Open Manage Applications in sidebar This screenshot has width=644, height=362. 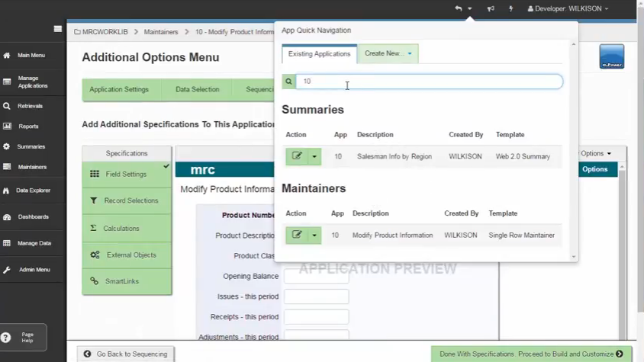point(33,82)
